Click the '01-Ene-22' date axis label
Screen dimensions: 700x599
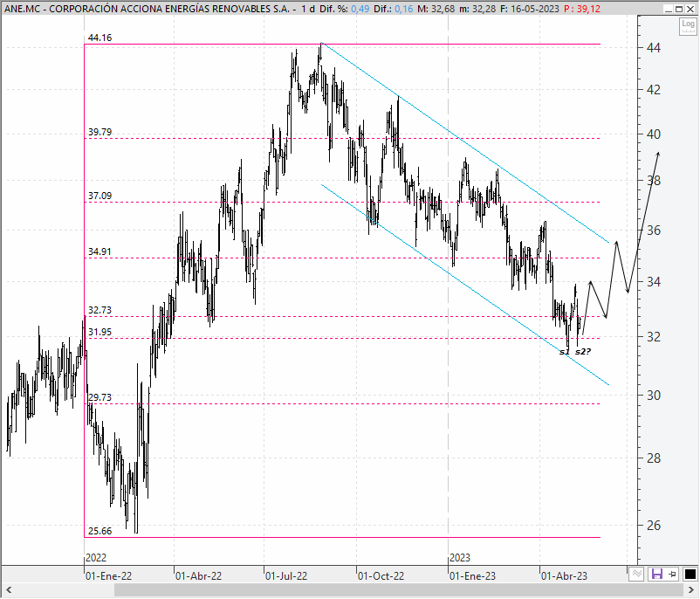click(108, 576)
